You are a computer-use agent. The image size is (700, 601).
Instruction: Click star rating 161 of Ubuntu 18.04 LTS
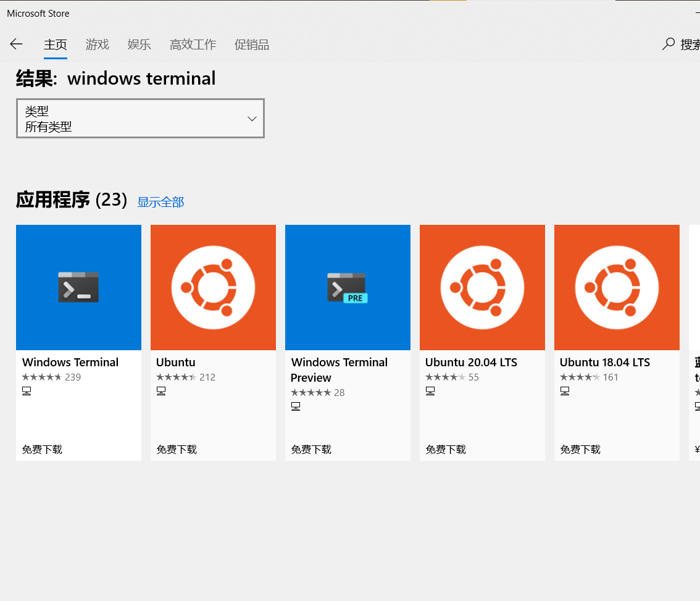click(589, 377)
